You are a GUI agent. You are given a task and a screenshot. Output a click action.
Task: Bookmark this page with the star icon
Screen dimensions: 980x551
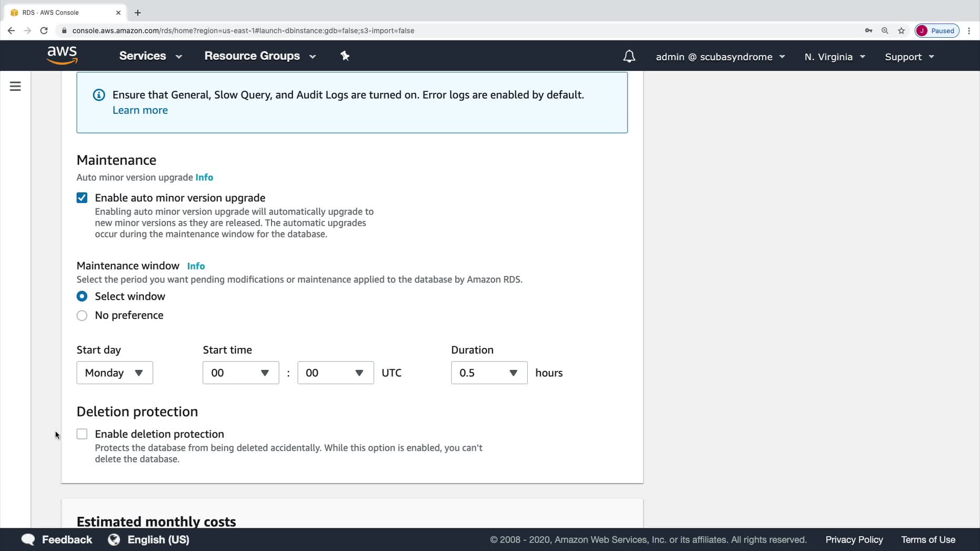(x=901, y=30)
